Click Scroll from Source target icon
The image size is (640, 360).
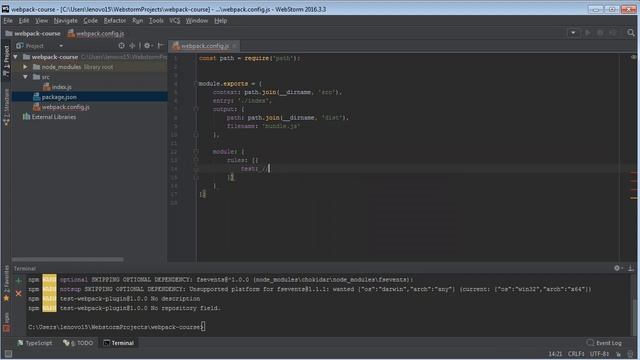click(121, 46)
